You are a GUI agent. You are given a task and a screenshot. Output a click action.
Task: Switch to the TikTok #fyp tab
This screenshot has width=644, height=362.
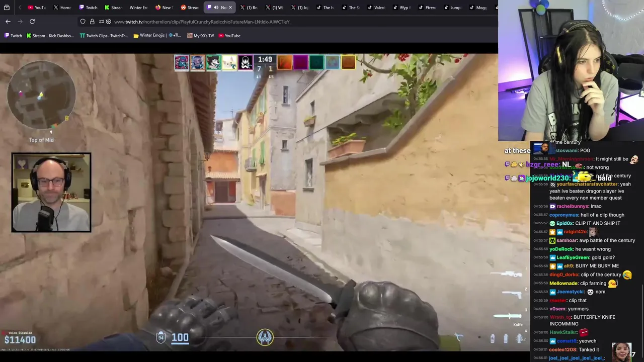[402, 8]
